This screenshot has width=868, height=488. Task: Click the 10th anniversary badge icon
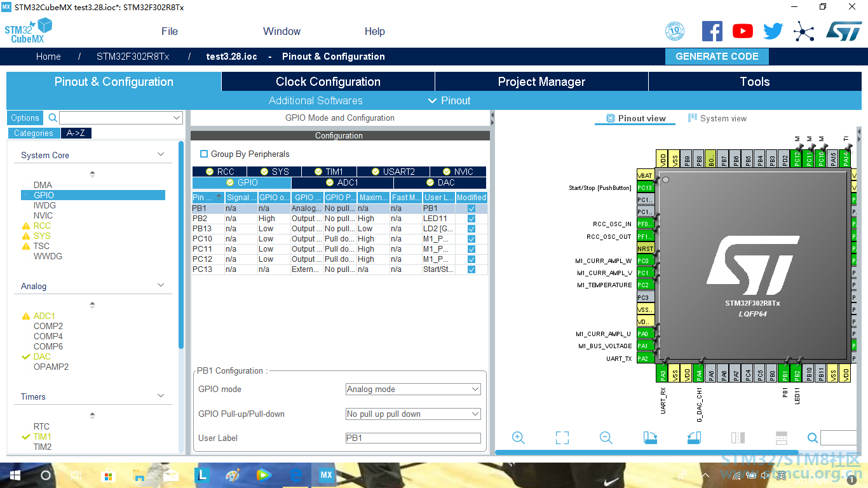(675, 31)
